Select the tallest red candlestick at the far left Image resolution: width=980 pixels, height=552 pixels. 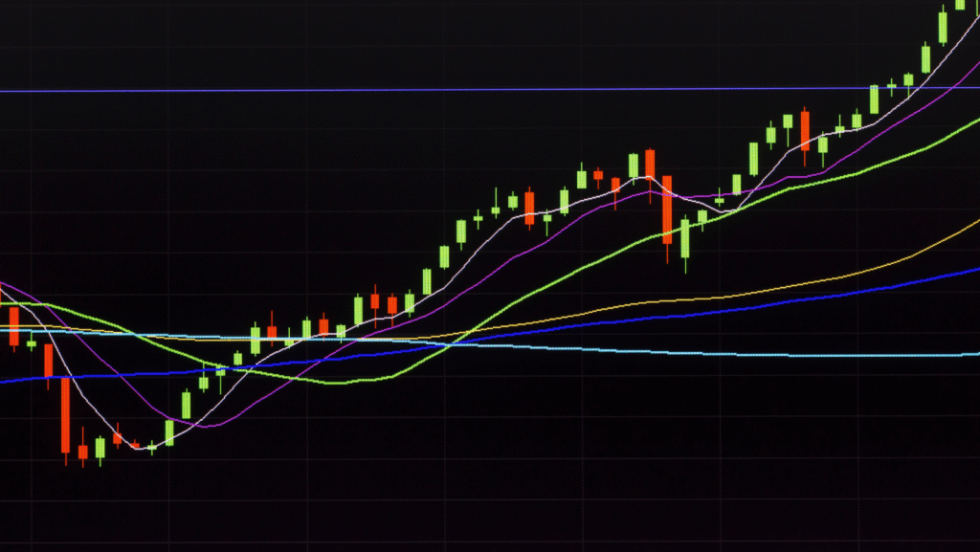65,414
